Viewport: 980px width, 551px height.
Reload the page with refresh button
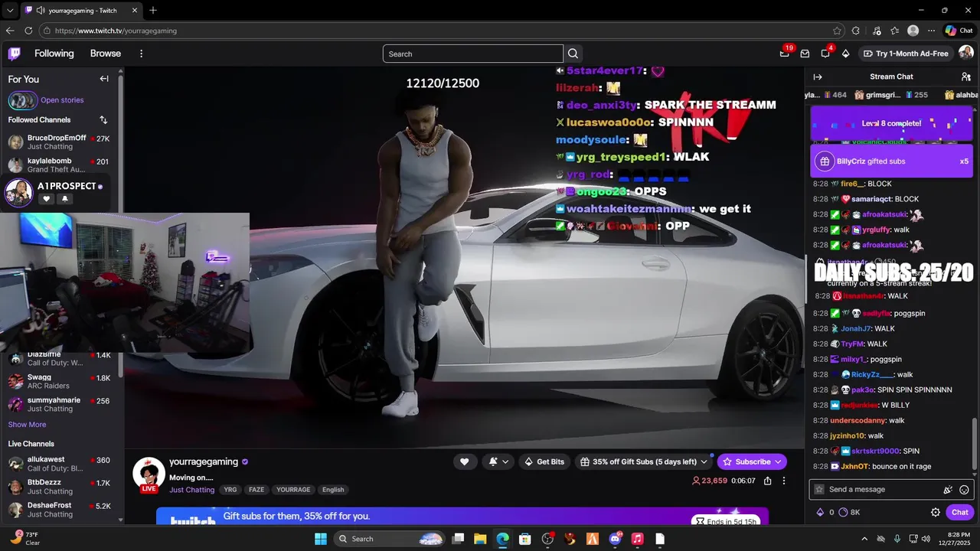coord(28,31)
